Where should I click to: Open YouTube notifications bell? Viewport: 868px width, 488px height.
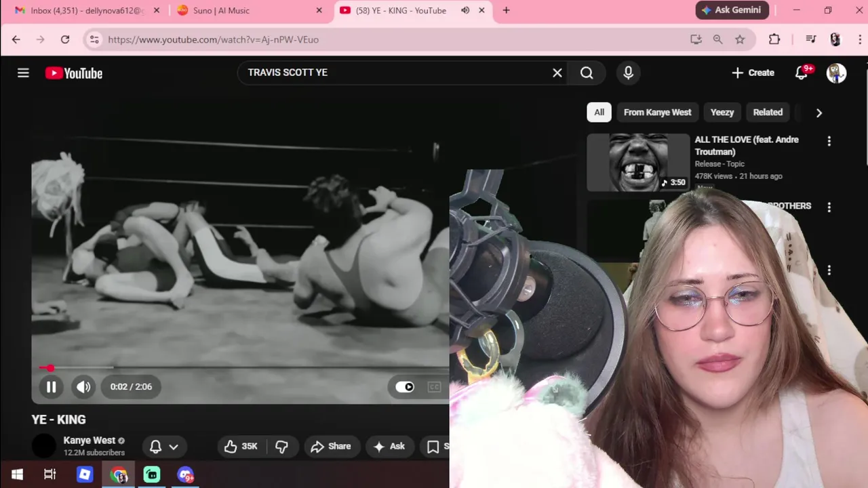pyautogui.click(x=802, y=73)
